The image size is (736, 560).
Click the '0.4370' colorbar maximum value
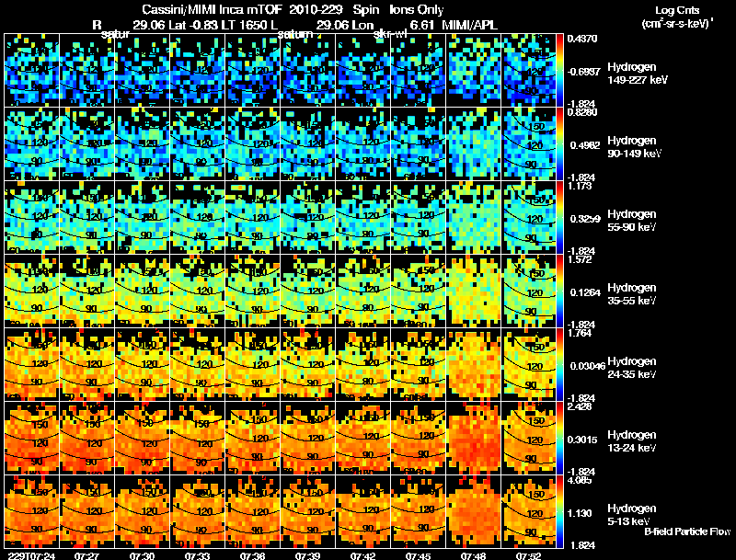pos(582,39)
